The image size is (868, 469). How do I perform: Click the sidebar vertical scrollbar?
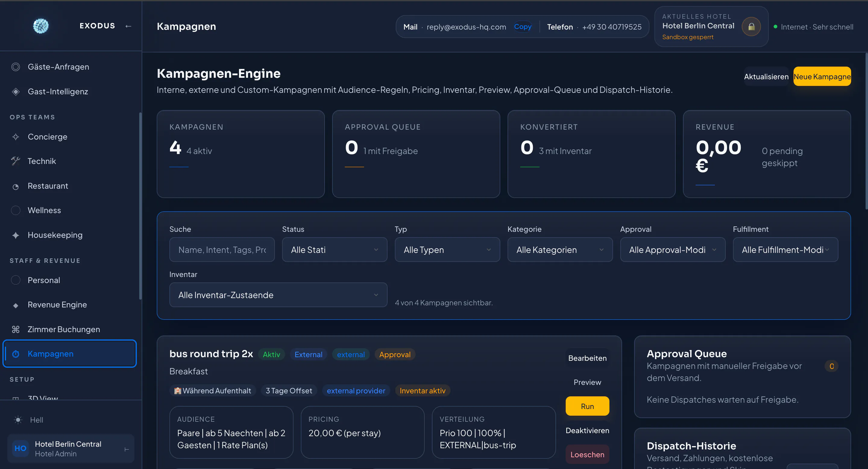pyautogui.click(x=140, y=206)
